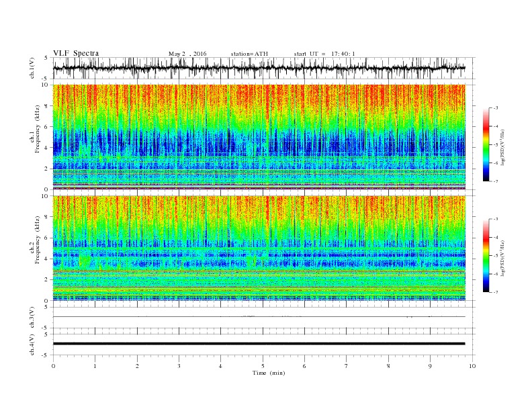The width and height of the screenshot is (532, 411).
Task: Click the thick black ch.4 voltage trace
Action: tap(259, 344)
